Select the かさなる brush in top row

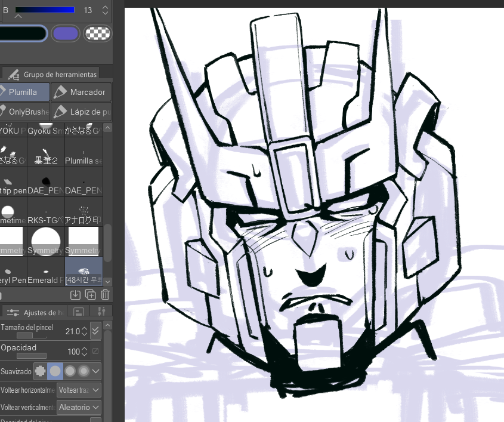[x=84, y=130]
